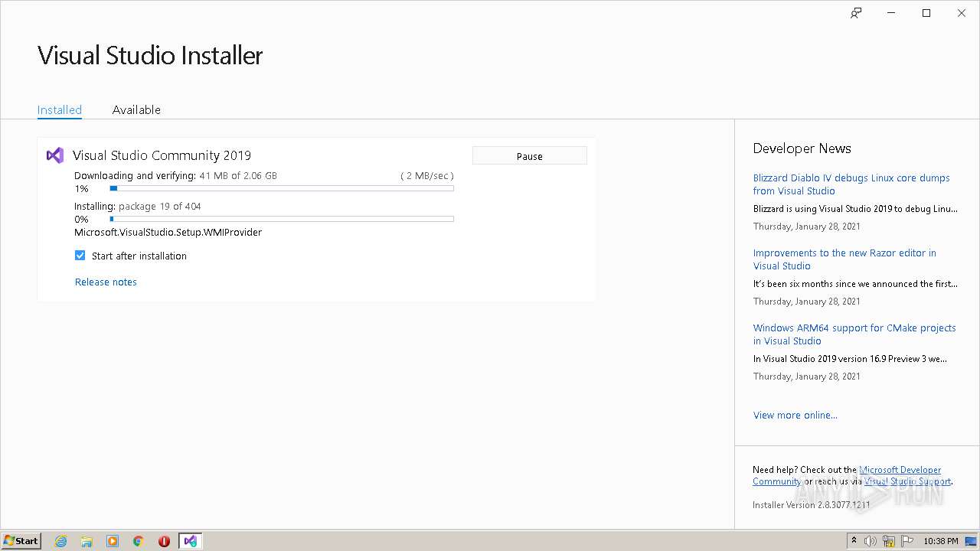The image size is (980, 551).
Task: Open Opera browser from taskbar
Action: (164, 541)
